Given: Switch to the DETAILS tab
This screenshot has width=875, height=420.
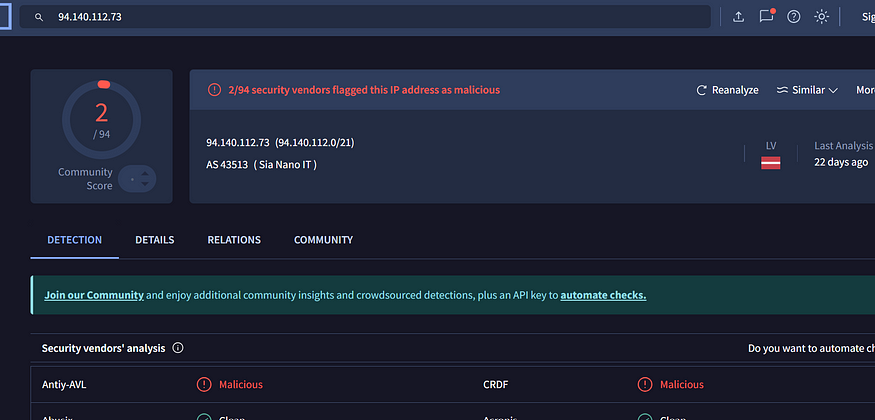Looking at the screenshot, I should [x=155, y=240].
